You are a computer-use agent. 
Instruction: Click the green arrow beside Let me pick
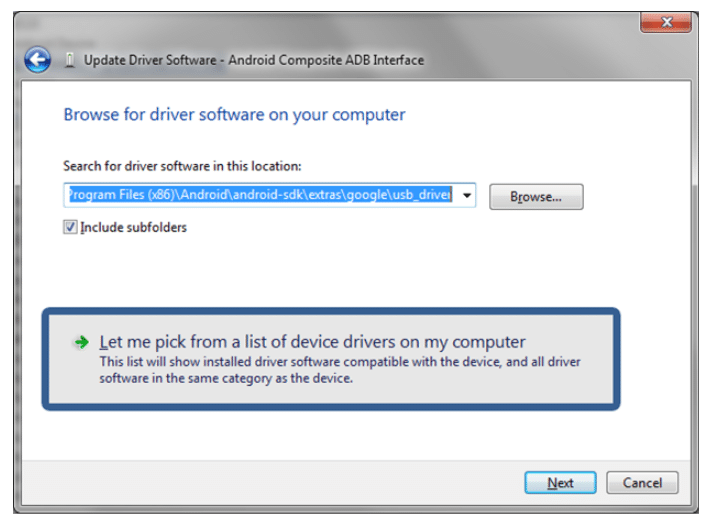(81, 342)
